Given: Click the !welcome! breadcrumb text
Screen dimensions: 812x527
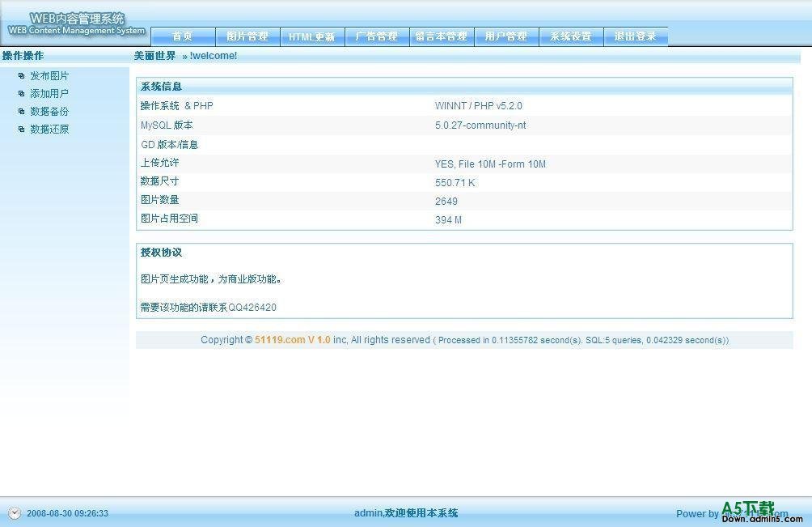Looking at the screenshot, I should (x=214, y=55).
